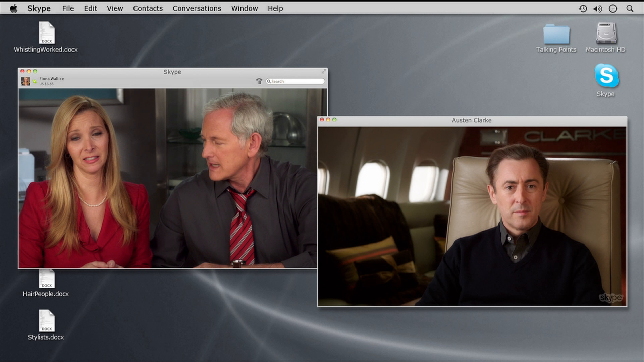This screenshot has height=362, width=644.
Task: Open WhistlingWorked.docx file on desktop
Action: tap(46, 33)
